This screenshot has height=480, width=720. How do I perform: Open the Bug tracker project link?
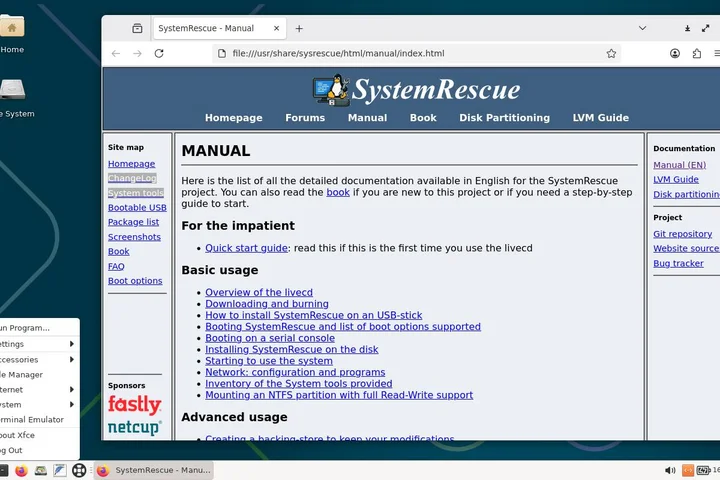(678, 264)
